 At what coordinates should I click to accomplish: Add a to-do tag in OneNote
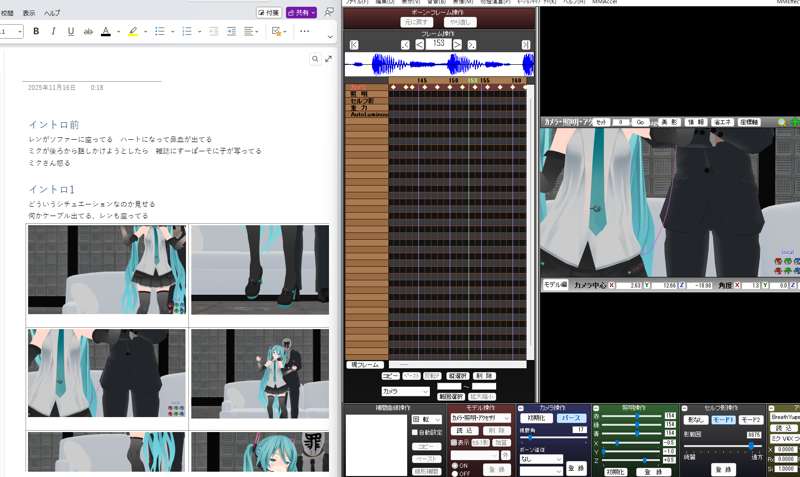(x=277, y=32)
